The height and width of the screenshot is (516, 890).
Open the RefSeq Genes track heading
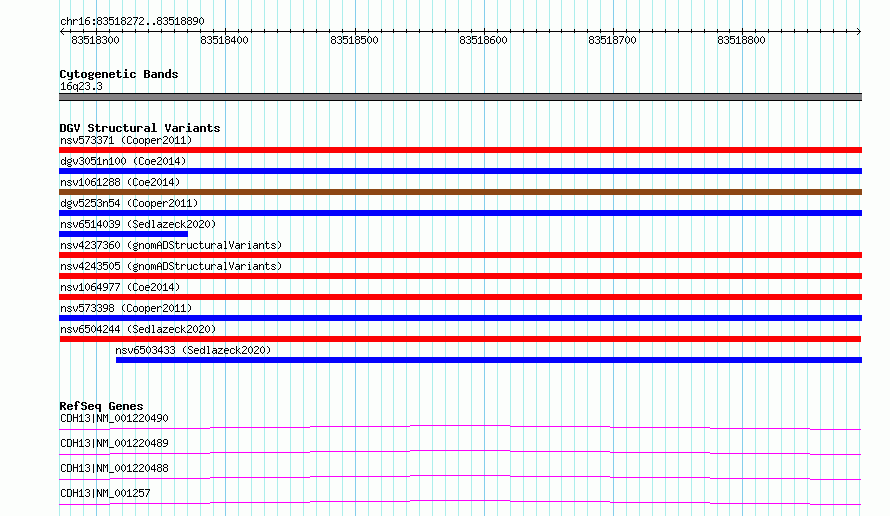pyautogui.click(x=101, y=406)
